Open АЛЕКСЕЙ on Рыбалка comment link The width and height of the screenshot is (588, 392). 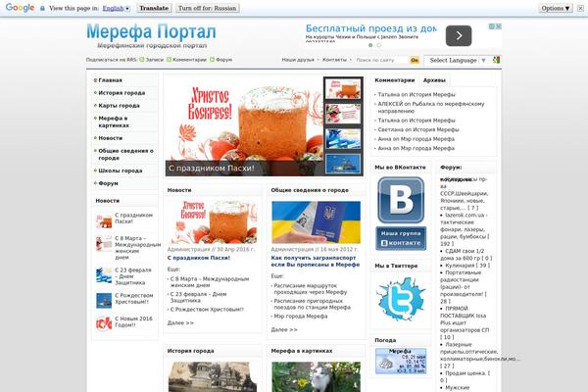pyautogui.click(x=431, y=108)
